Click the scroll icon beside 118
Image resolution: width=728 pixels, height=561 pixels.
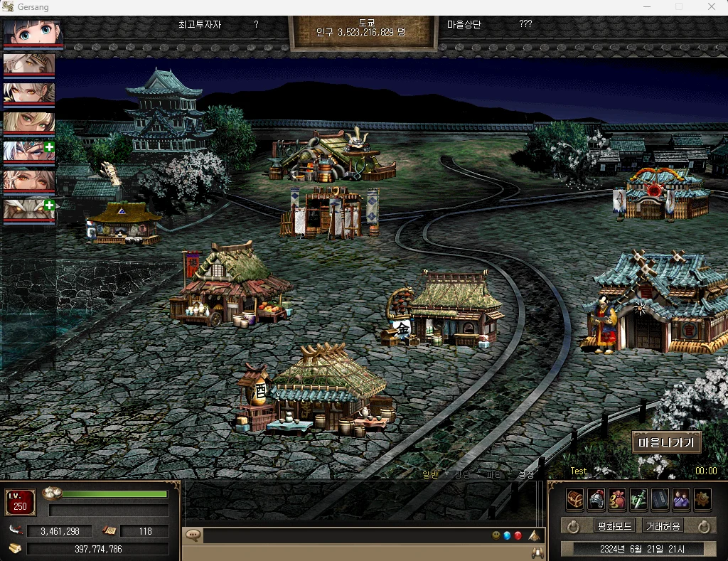[109, 530]
